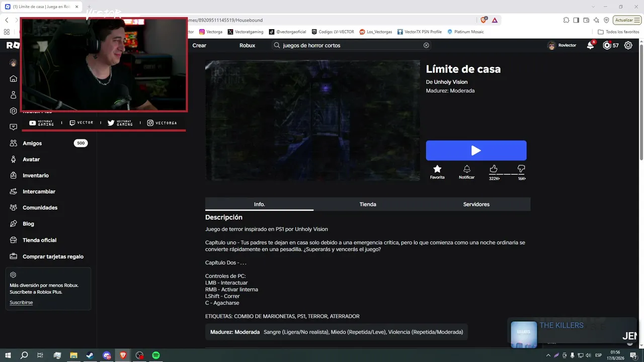Screen dimensions: 644x362
Task: Open the Brave VPN shield icon
Action: pyautogui.click(x=606, y=20)
